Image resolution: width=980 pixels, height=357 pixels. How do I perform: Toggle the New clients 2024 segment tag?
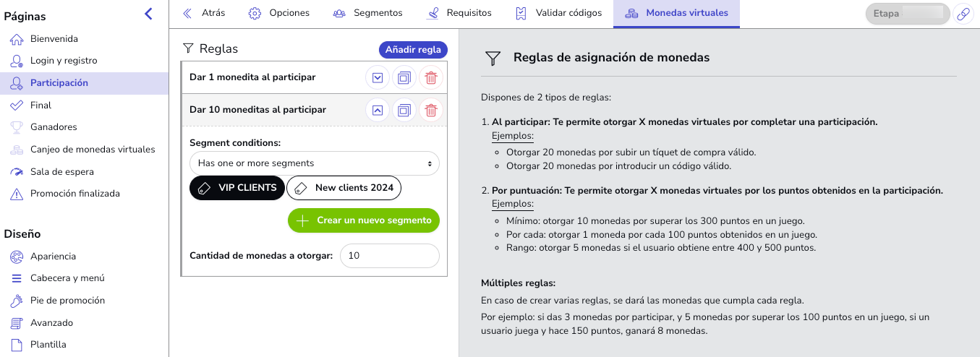[344, 188]
